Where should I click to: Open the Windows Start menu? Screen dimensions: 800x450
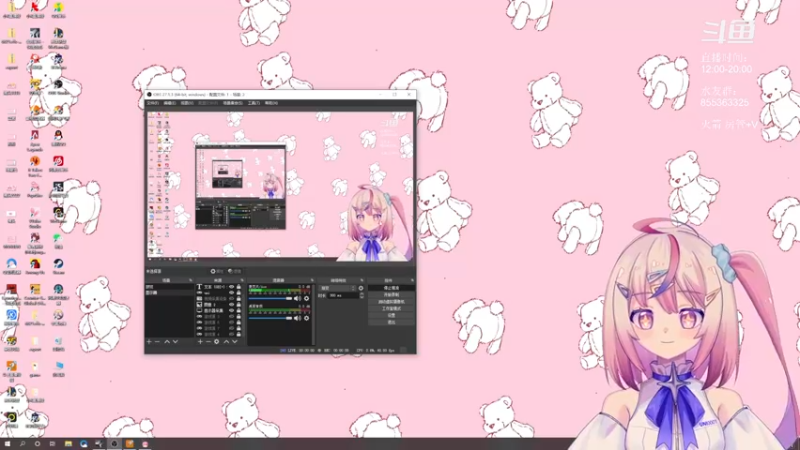[x=7, y=444]
